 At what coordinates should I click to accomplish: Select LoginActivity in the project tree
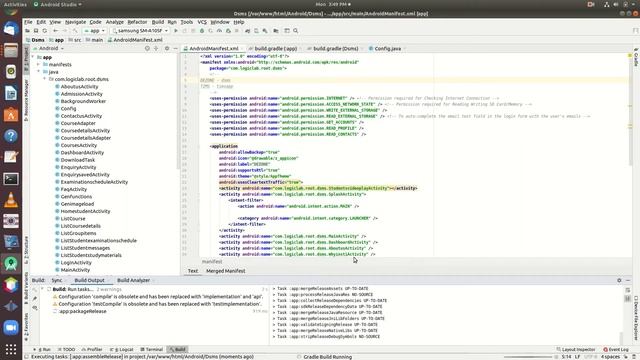(76, 262)
